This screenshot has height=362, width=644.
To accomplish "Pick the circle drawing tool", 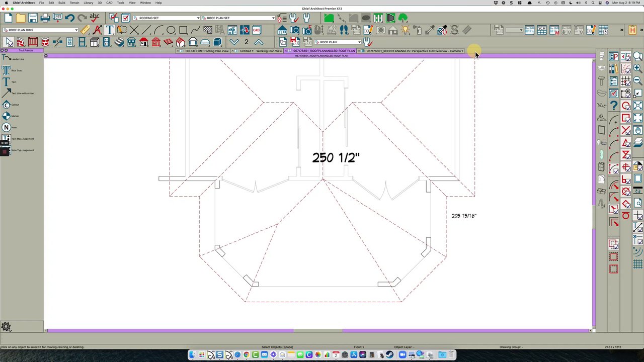I will click(x=171, y=30).
